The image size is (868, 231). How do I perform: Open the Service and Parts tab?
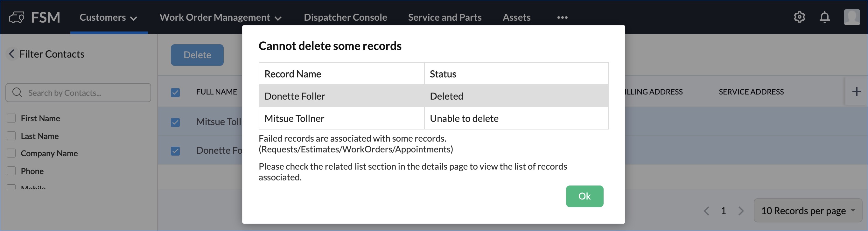point(444,17)
